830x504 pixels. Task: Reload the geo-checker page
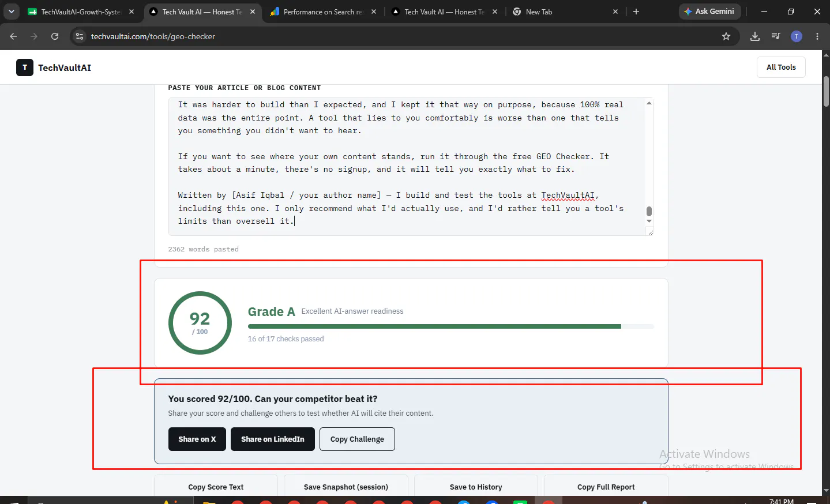55,36
